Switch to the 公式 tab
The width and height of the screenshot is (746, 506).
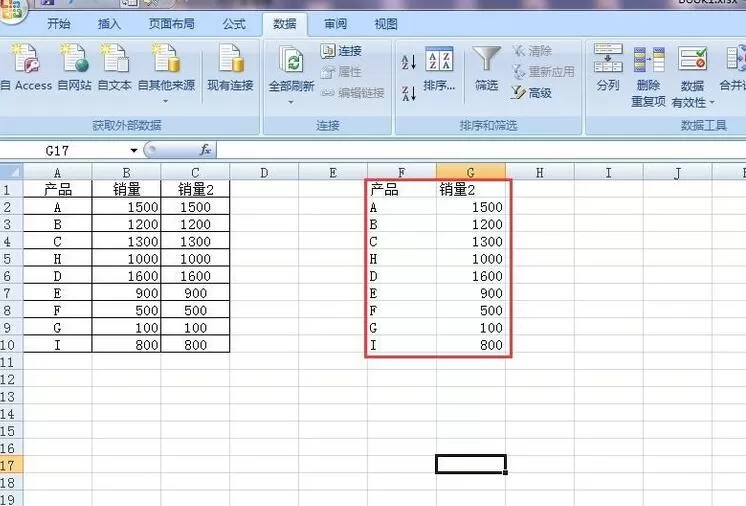pyautogui.click(x=234, y=24)
